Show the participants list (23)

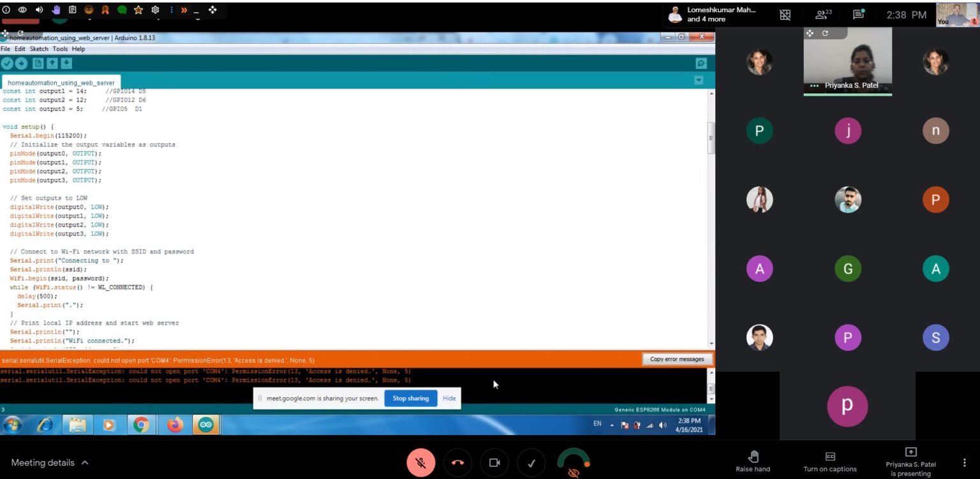pos(823,15)
